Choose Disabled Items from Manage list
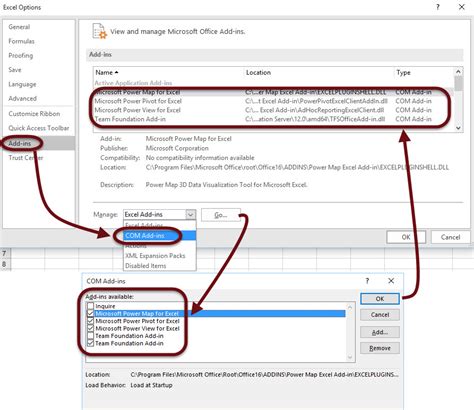 (160, 266)
